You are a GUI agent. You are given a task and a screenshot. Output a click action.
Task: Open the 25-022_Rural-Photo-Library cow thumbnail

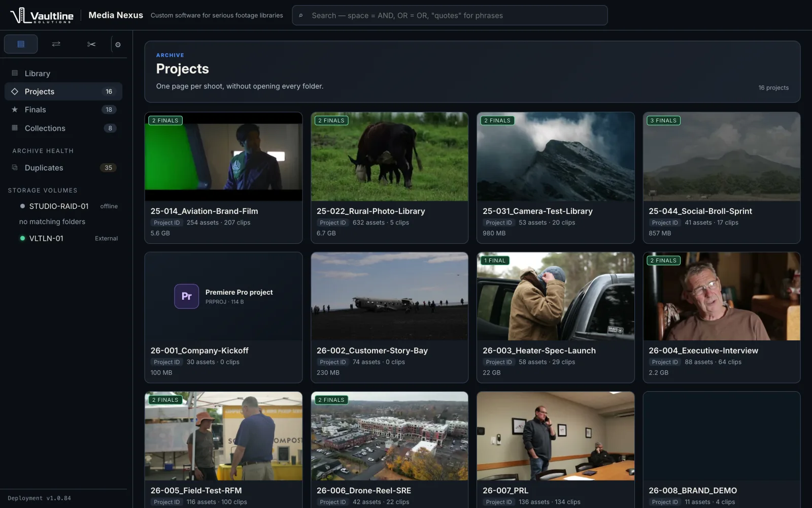pyautogui.click(x=389, y=156)
